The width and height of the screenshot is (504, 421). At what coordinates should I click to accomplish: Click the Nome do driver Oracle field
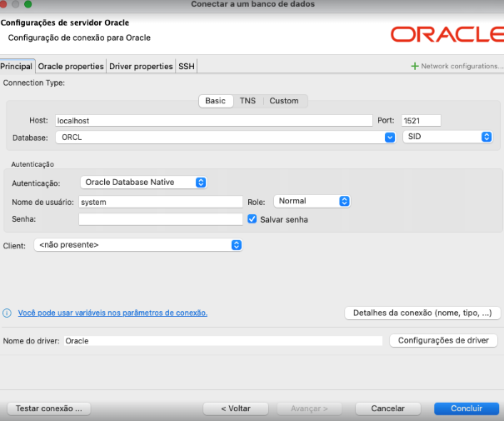[x=223, y=341]
